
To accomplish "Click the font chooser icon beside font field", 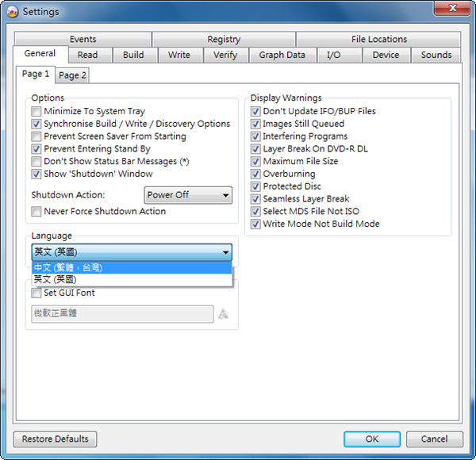I will 224,314.
